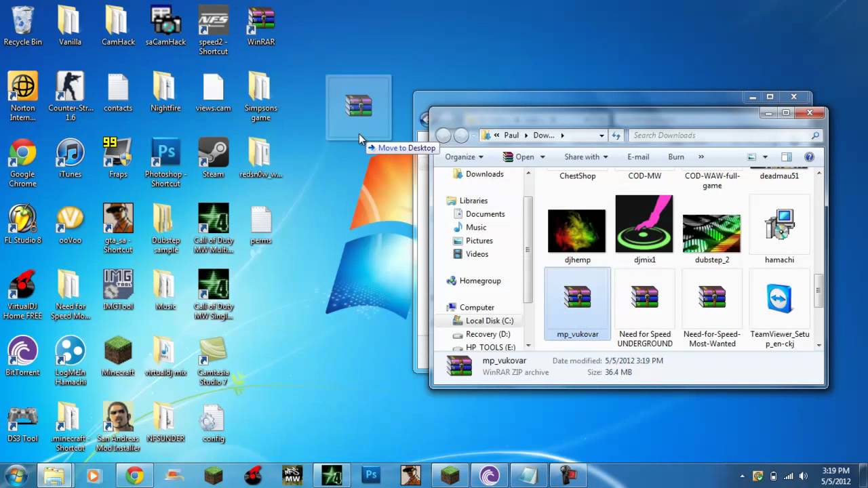Open the Recycle Bin desktop icon

coord(22,26)
